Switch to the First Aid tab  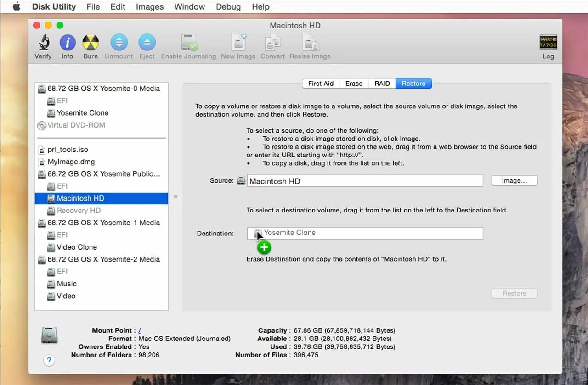[321, 84]
